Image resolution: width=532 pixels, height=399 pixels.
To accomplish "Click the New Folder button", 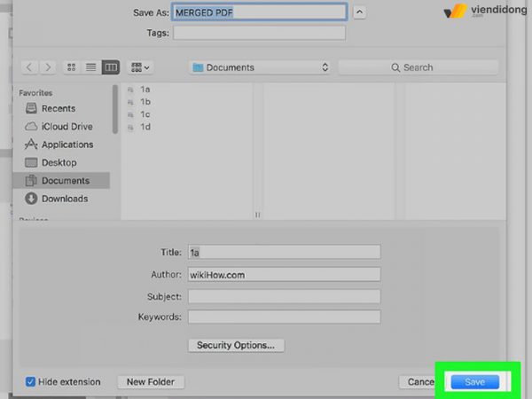I will point(150,382).
